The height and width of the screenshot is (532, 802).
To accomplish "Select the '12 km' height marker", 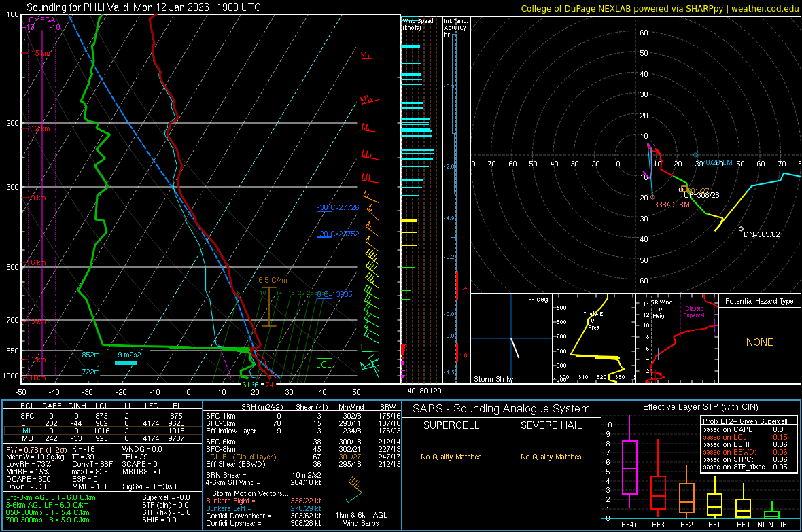I will [40, 128].
